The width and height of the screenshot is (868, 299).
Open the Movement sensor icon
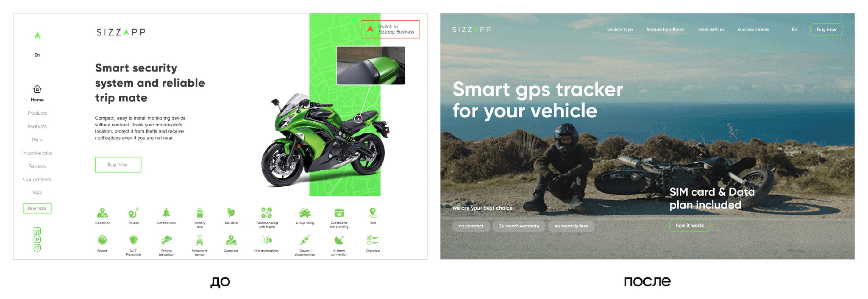coord(200,241)
